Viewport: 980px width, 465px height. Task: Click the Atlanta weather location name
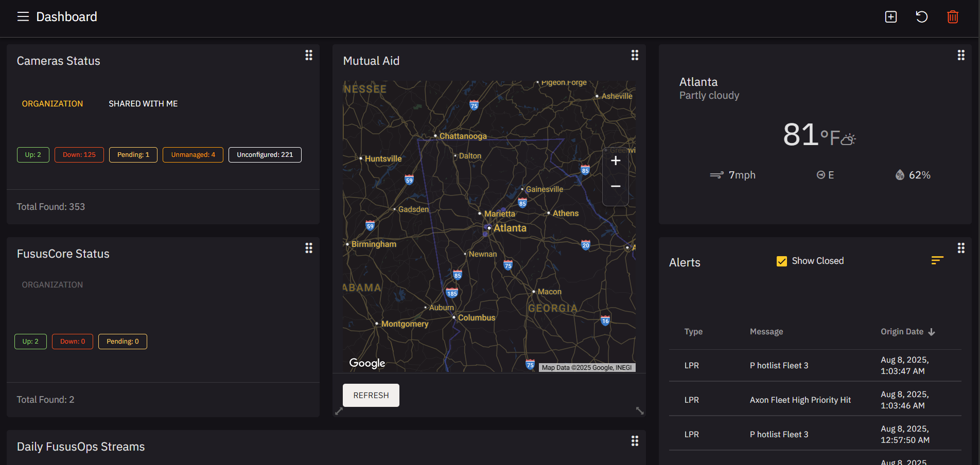pyautogui.click(x=698, y=82)
